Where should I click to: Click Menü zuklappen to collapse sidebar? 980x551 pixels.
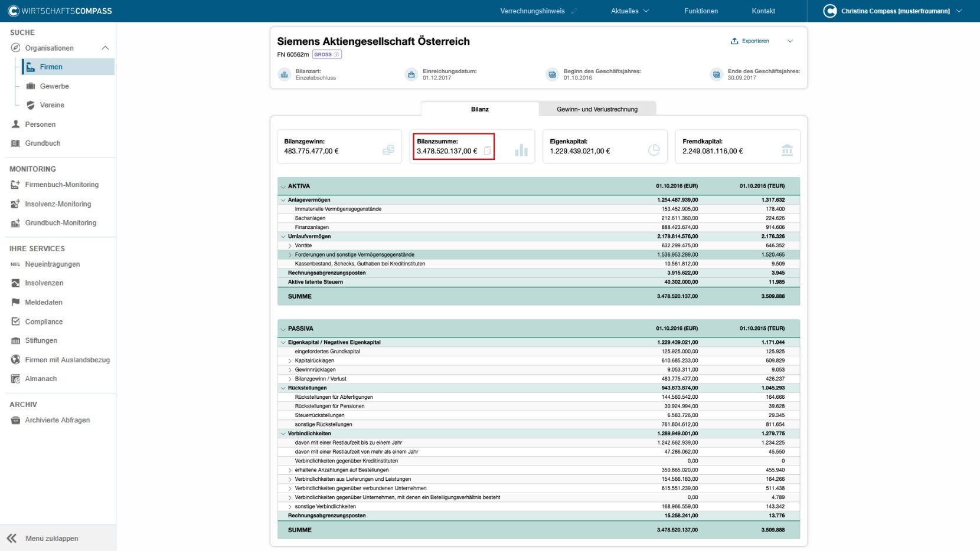tap(52, 539)
